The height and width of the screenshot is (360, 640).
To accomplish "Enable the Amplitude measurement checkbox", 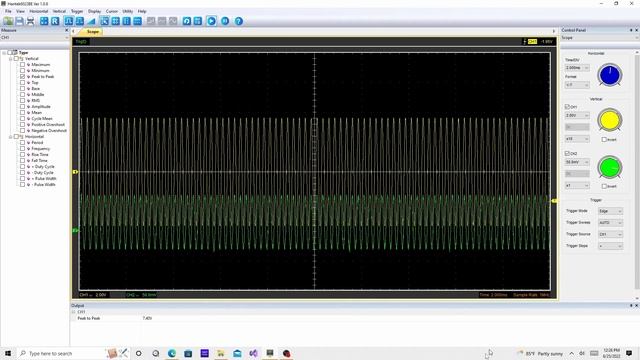I will 23,107.
